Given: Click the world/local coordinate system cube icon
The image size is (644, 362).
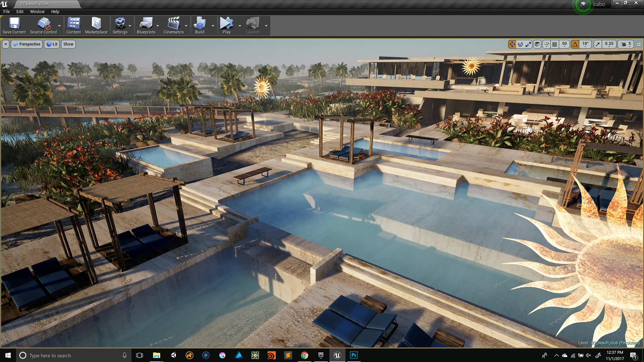Looking at the screenshot, I should (537, 44).
